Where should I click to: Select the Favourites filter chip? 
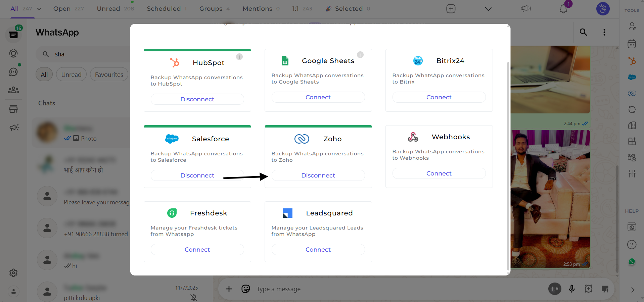[109, 74]
